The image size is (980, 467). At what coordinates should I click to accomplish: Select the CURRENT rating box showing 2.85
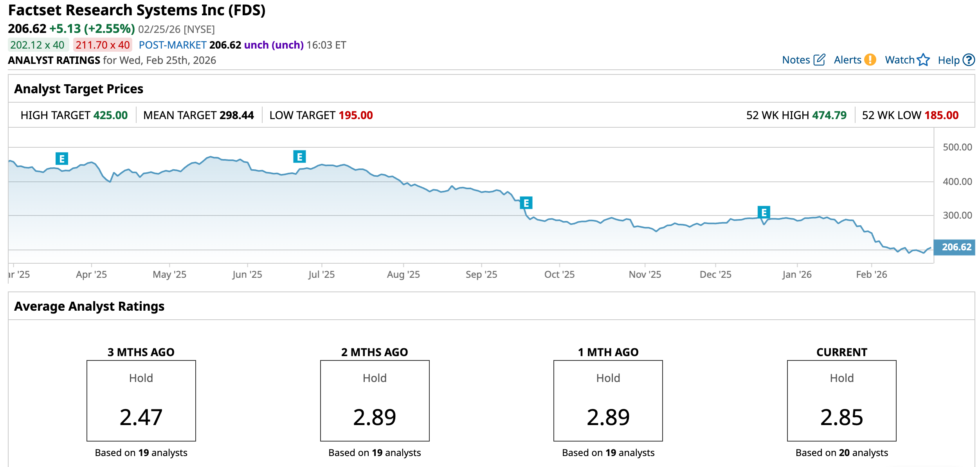coord(841,400)
